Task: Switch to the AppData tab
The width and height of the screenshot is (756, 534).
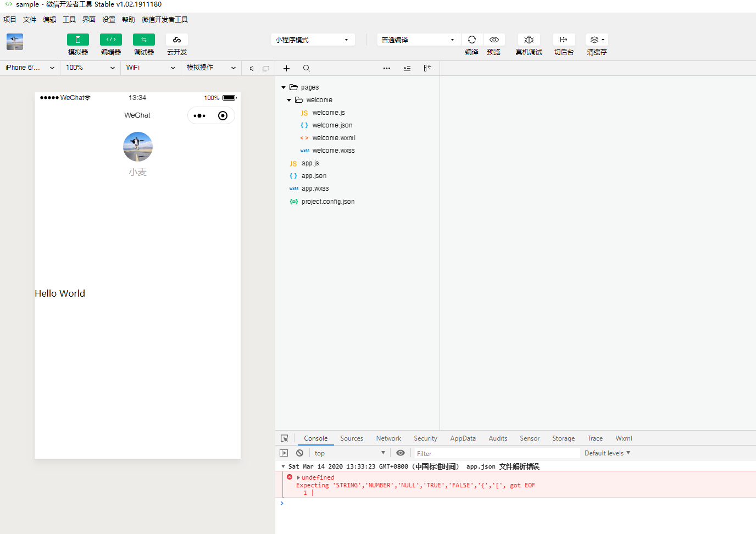Action: (x=463, y=438)
